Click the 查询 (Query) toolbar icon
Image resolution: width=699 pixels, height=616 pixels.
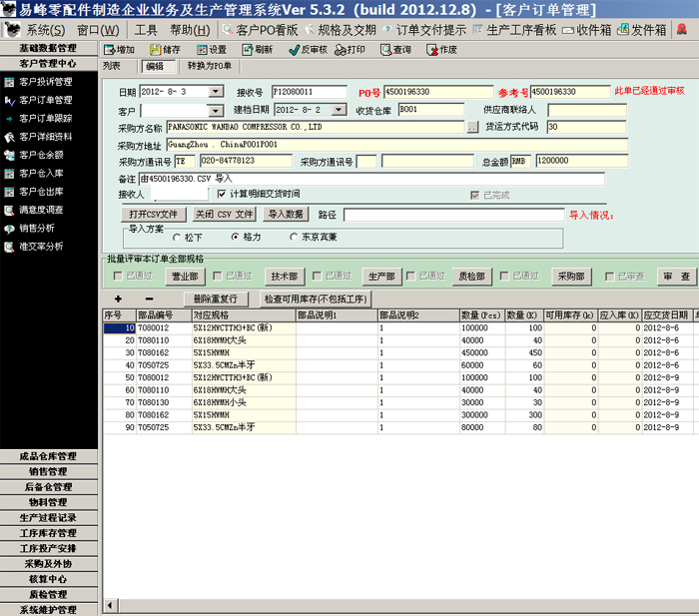pyautogui.click(x=394, y=49)
